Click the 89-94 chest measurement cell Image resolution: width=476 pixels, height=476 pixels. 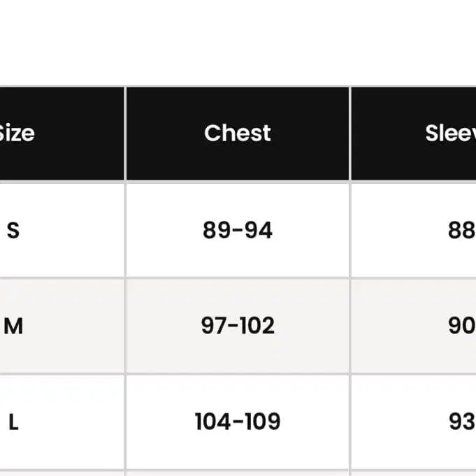(x=238, y=230)
